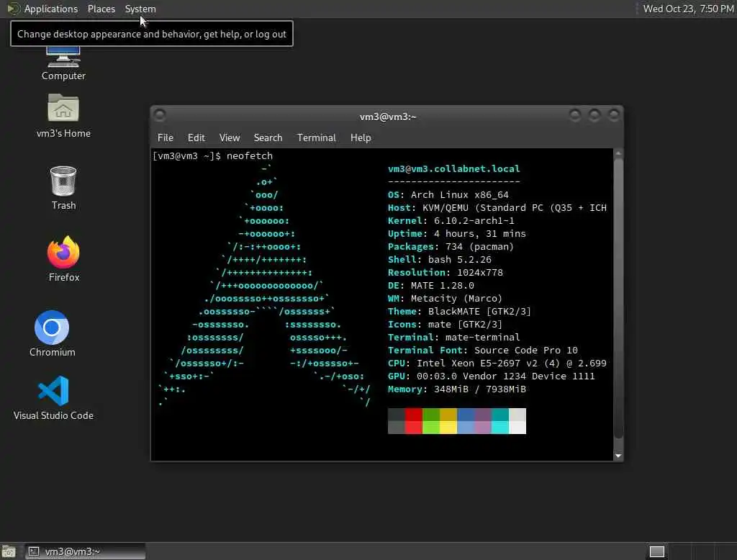Click the vm3@vm3.collabnet.local header text
The image size is (737, 560).
[453, 169]
